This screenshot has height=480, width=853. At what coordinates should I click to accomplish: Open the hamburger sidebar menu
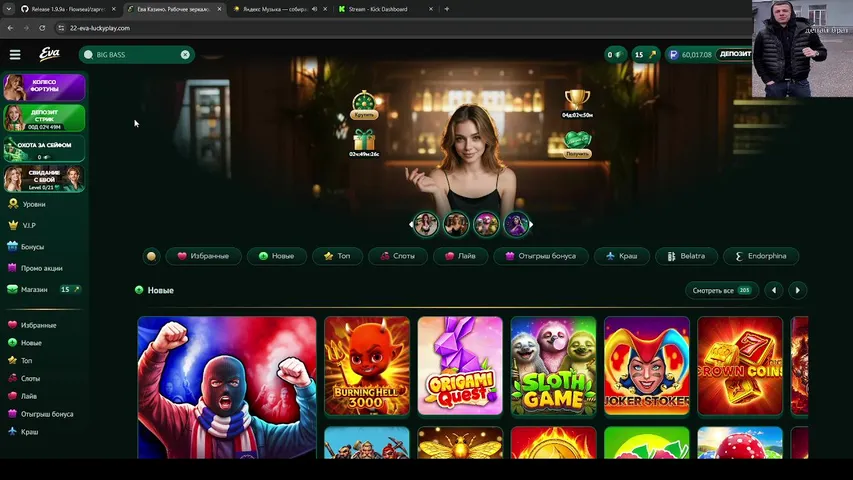point(15,54)
